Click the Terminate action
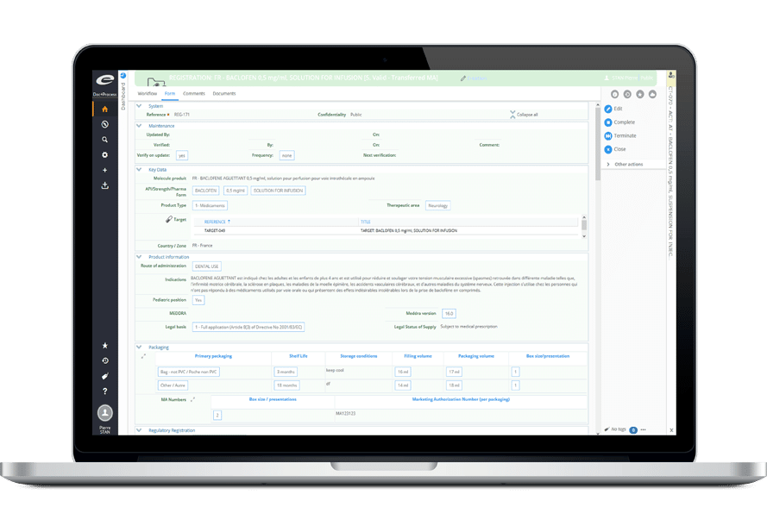Image resolution: width=767 pixels, height=532 pixels. click(x=620, y=135)
